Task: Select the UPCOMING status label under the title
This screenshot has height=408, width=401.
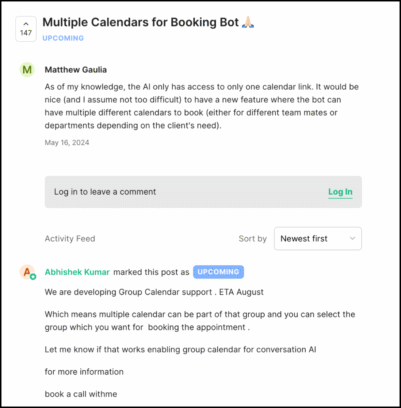Action: (63, 38)
